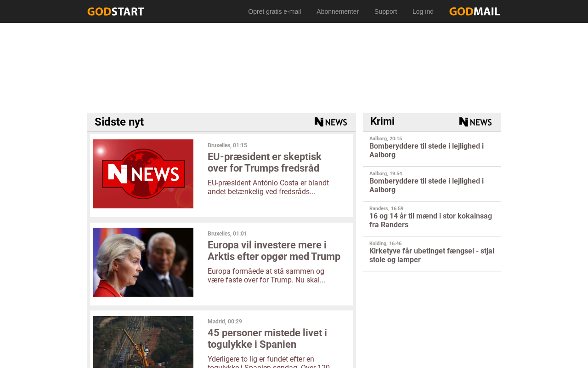This screenshot has height=368, width=588.
Task: Click the N NEWS logo beside Sidste nyt
Action: click(331, 122)
